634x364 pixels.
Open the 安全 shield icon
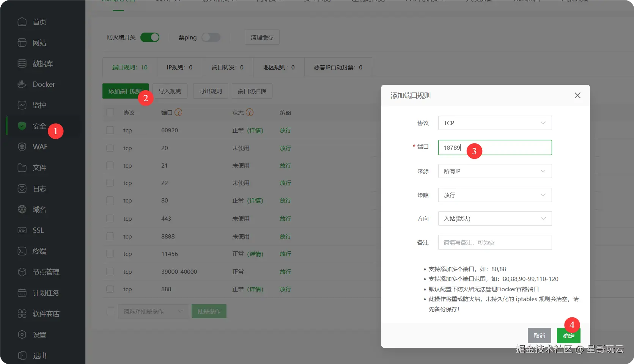coord(22,126)
